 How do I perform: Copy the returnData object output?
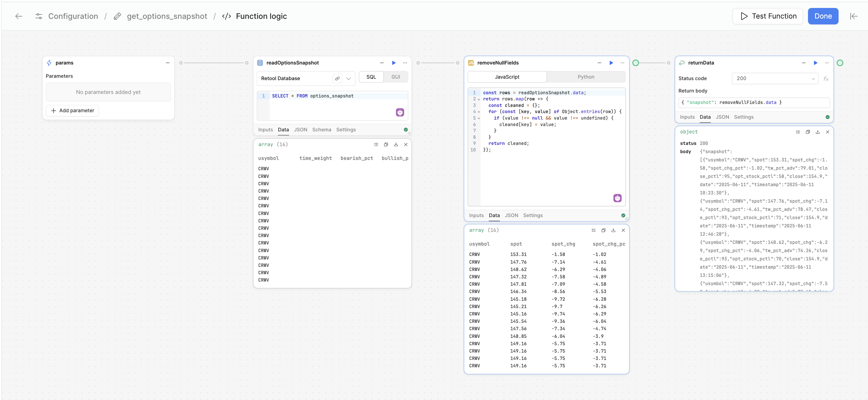coord(808,132)
